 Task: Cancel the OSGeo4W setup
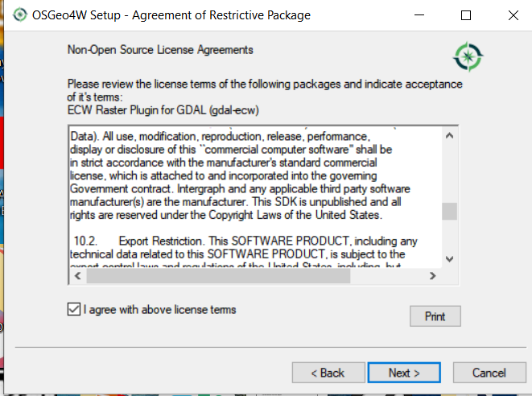click(489, 373)
